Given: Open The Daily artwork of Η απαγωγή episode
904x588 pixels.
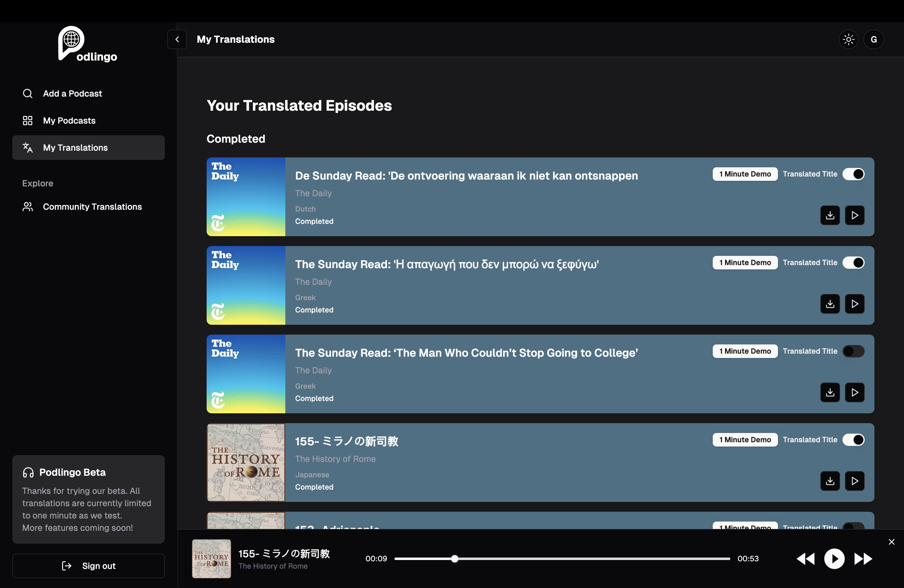Looking at the screenshot, I should pos(246,285).
